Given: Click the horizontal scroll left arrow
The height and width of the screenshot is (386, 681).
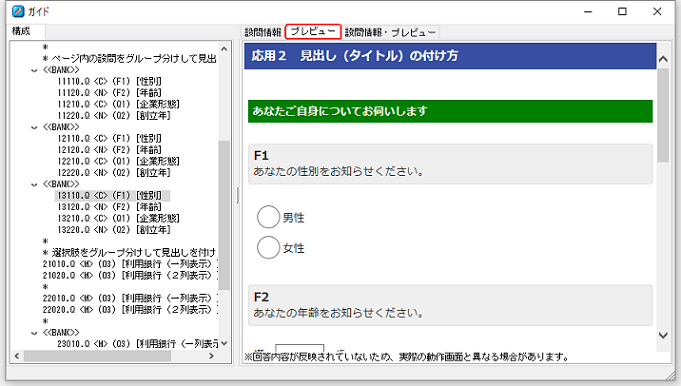Looking at the screenshot, I should (17, 356).
